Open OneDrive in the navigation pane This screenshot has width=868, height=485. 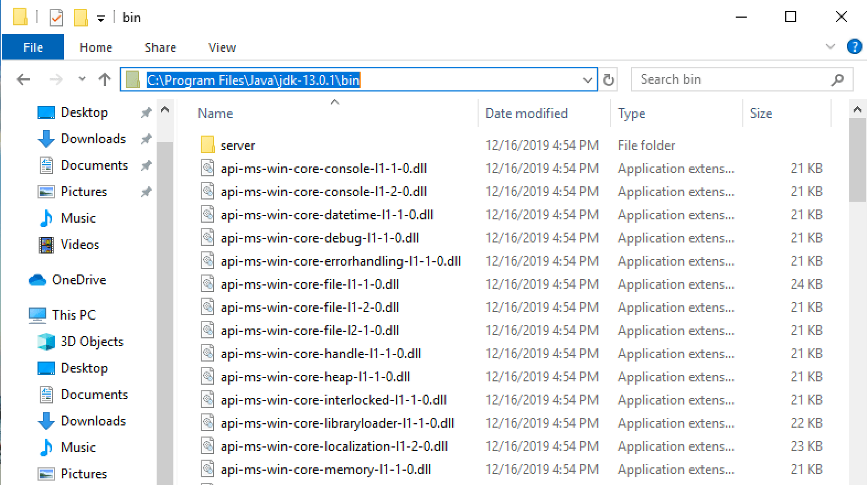(79, 280)
